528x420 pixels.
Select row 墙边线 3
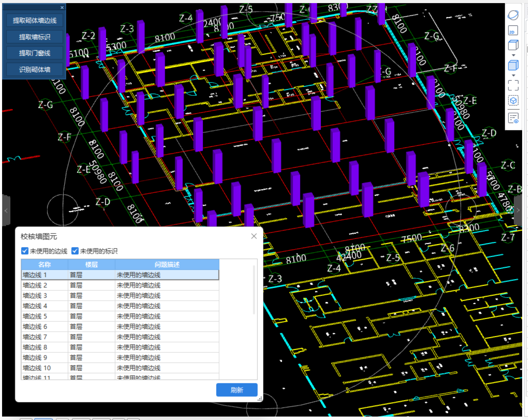(x=120, y=296)
